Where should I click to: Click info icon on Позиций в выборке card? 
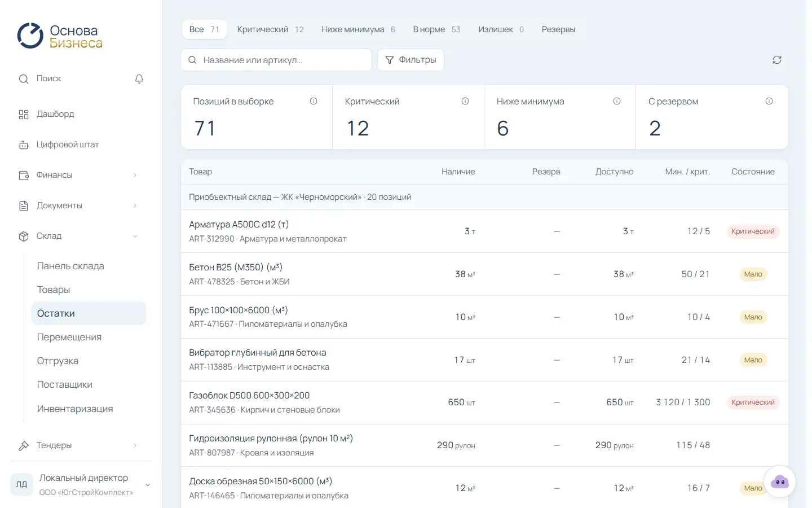[x=314, y=101]
